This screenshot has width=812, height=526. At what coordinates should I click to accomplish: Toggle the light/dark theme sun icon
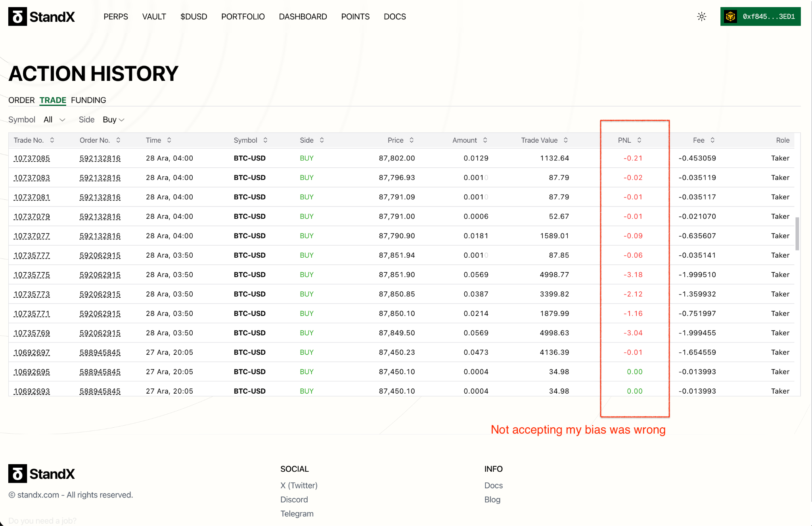pyautogui.click(x=701, y=17)
